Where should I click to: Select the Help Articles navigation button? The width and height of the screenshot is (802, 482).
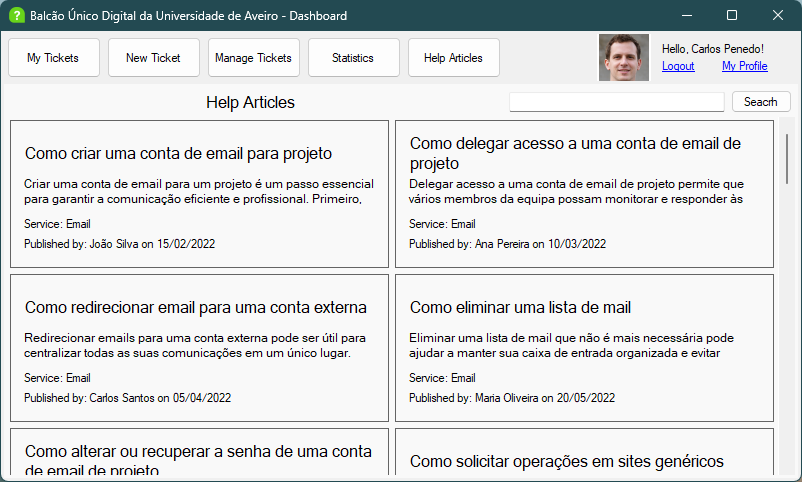(x=454, y=58)
